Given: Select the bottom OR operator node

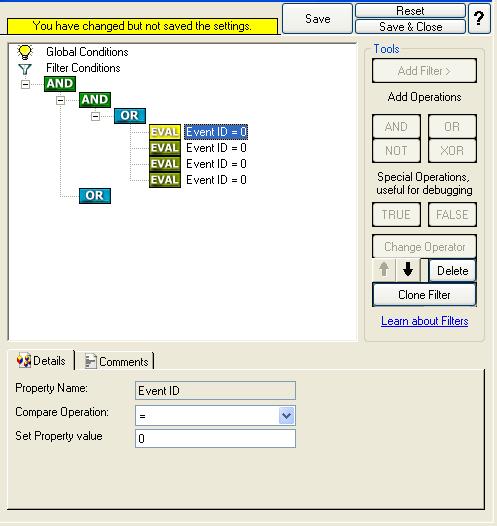Looking at the screenshot, I should click(95, 196).
